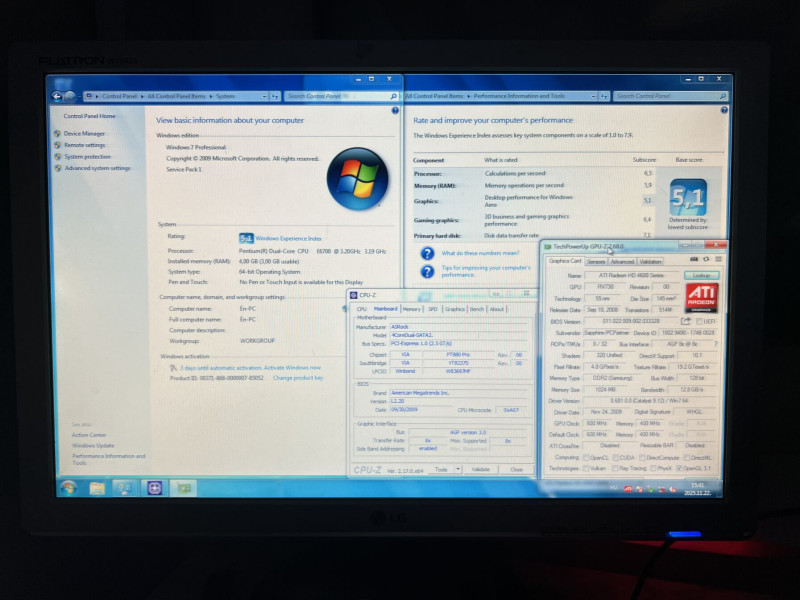This screenshot has height=600, width=800.
Task: Switch to the Graphics tab in CPU-Z
Action: [455, 309]
